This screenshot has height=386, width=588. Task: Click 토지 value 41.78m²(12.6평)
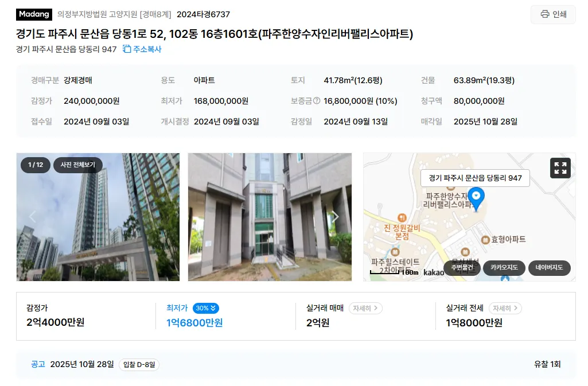click(x=353, y=80)
